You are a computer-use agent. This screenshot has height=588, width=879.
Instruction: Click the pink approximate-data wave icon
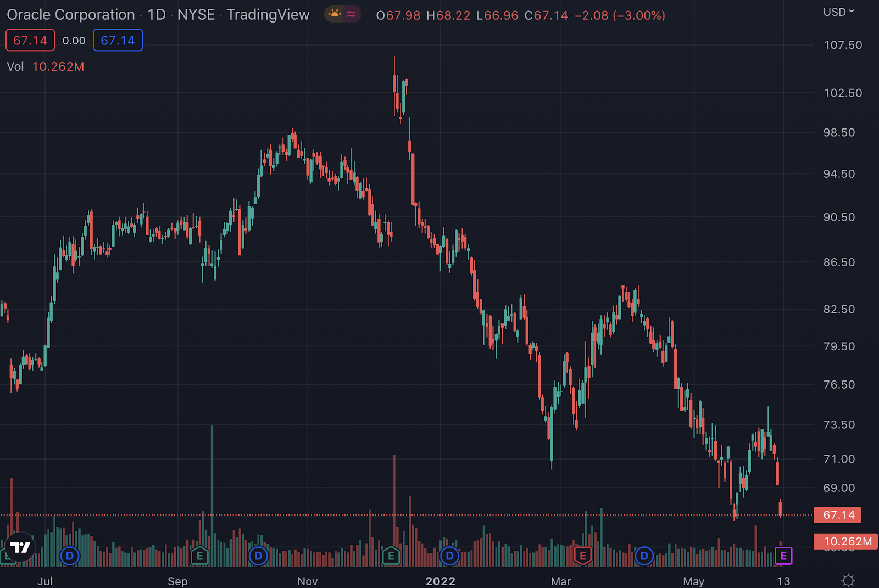tap(351, 14)
